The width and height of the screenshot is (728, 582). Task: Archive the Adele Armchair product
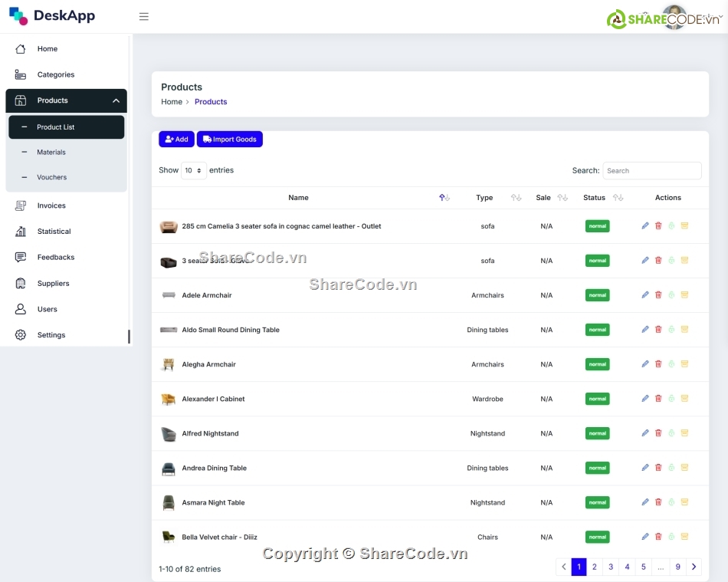(x=684, y=295)
